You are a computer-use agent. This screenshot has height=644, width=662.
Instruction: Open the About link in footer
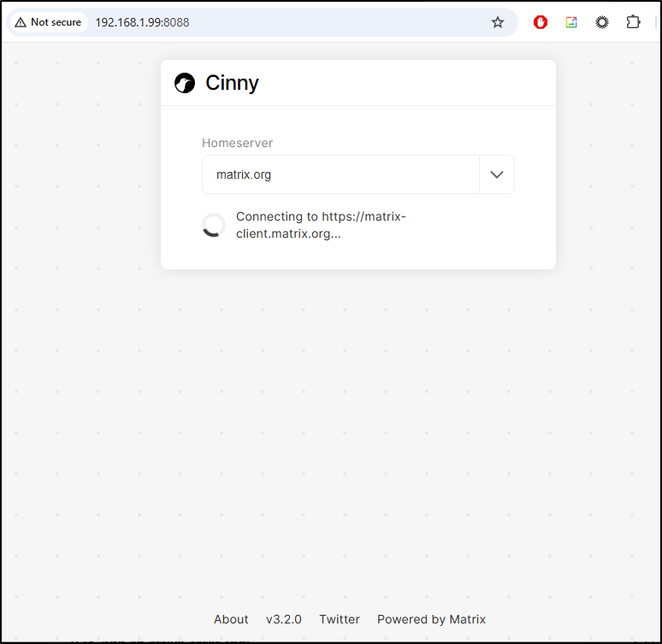click(231, 619)
